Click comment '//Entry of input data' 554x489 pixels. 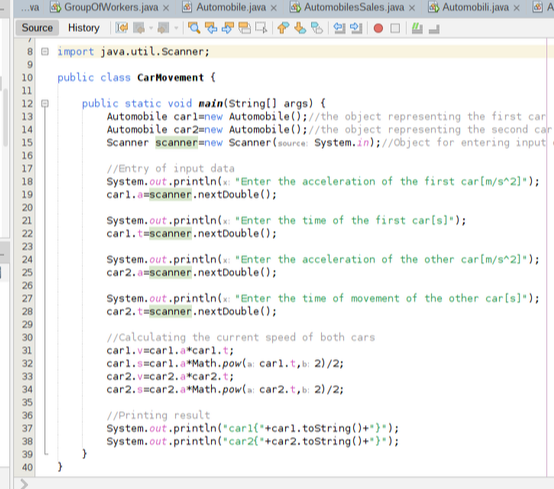[x=171, y=169]
